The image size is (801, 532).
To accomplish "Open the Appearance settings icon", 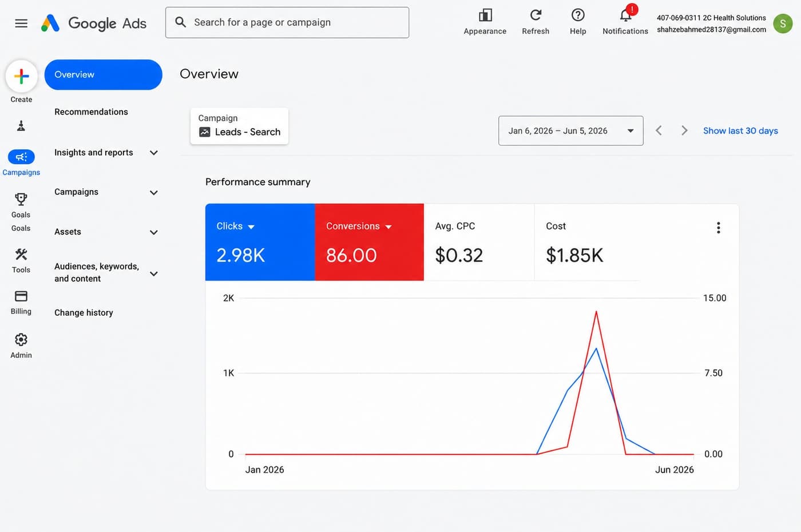I will [x=485, y=15].
